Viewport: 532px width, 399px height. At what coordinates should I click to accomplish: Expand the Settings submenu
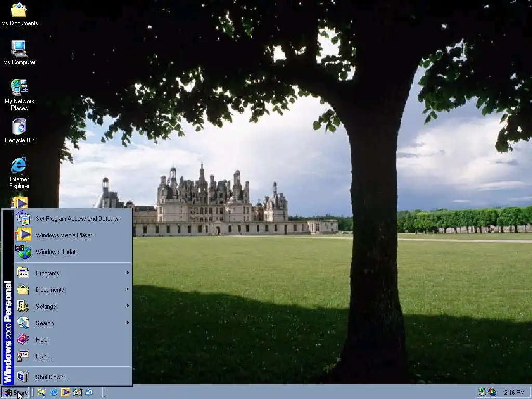click(x=73, y=307)
